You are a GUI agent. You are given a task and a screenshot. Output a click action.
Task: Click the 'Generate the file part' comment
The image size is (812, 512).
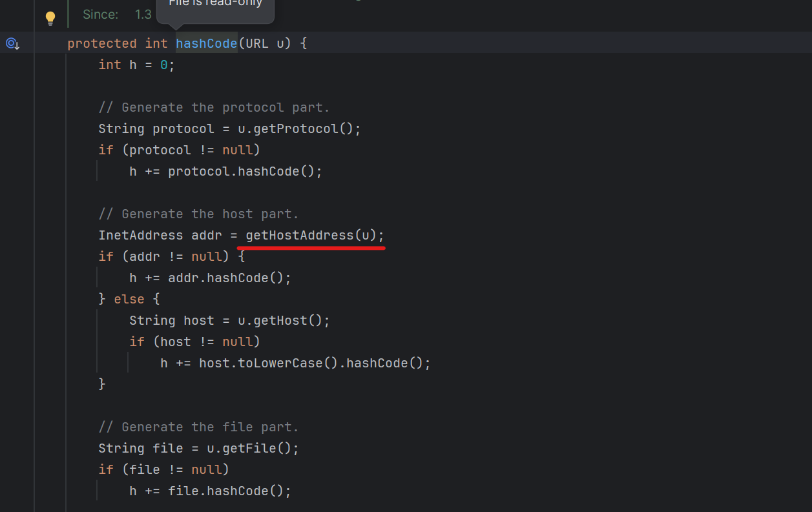[198, 427]
